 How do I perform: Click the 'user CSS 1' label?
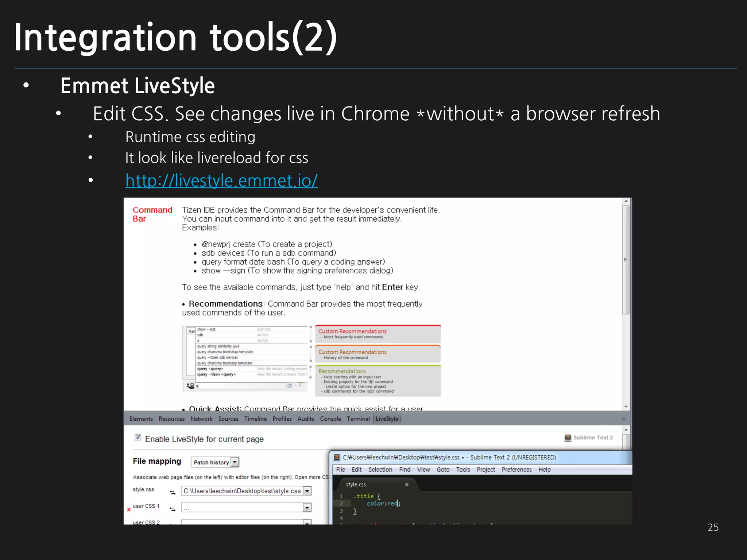(x=146, y=506)
